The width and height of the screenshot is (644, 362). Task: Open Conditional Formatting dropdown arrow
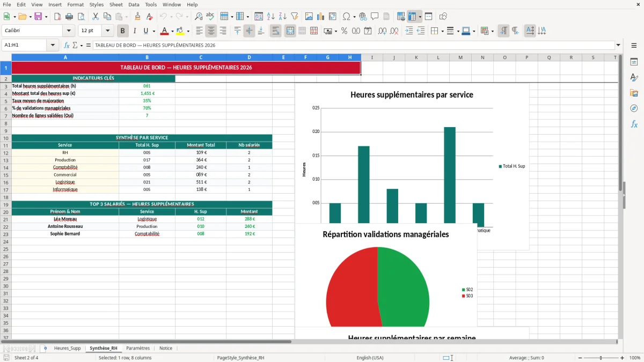pyautogui.click(x=492, y=31)
